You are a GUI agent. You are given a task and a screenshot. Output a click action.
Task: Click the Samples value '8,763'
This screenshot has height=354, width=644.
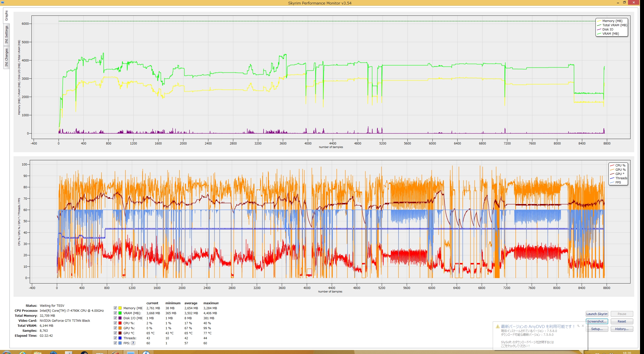tap(43, 330)
